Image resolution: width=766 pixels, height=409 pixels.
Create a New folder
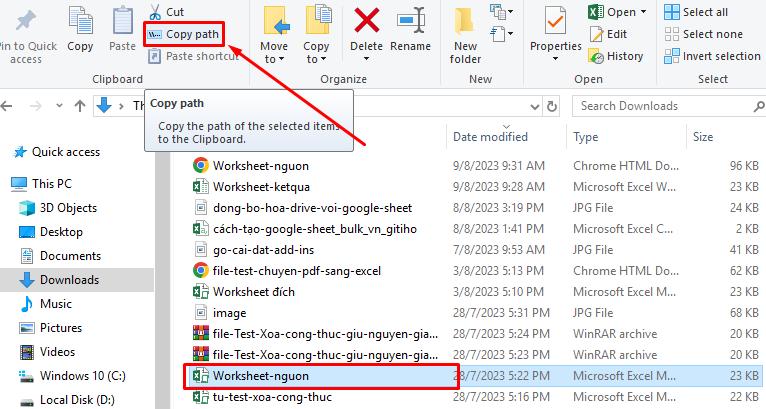tap(466, 34)
